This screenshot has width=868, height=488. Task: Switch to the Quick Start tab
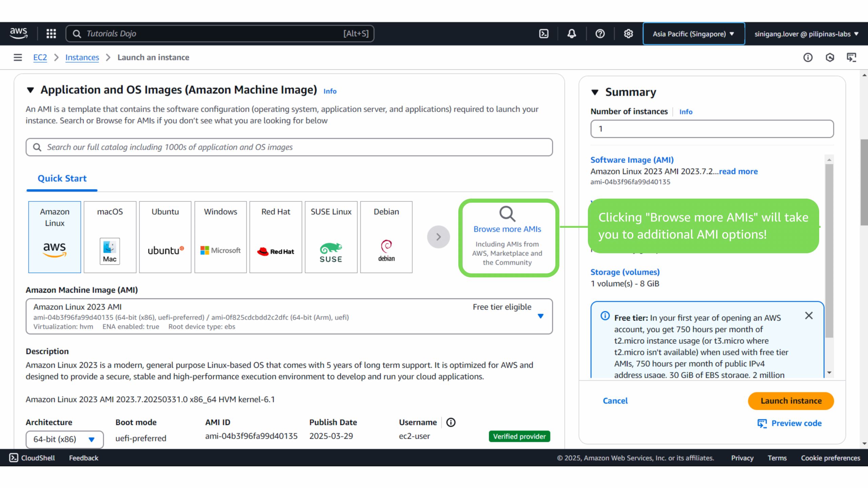tap(62, 179)
